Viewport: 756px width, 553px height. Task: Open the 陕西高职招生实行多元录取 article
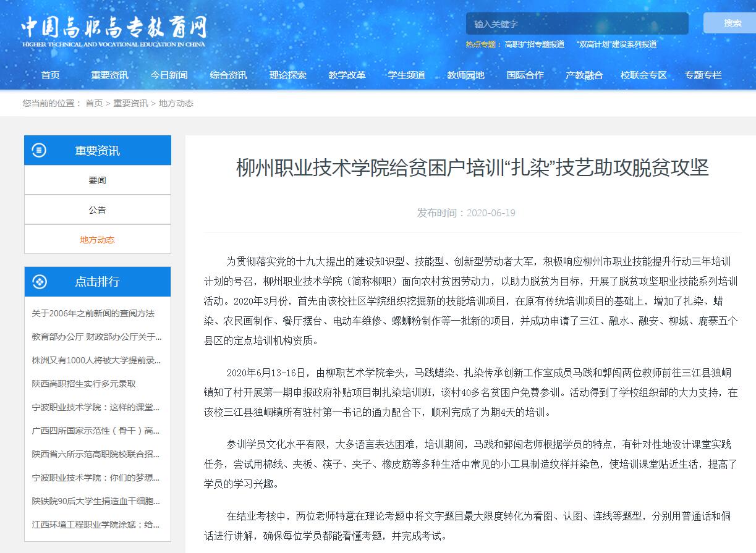84,384
